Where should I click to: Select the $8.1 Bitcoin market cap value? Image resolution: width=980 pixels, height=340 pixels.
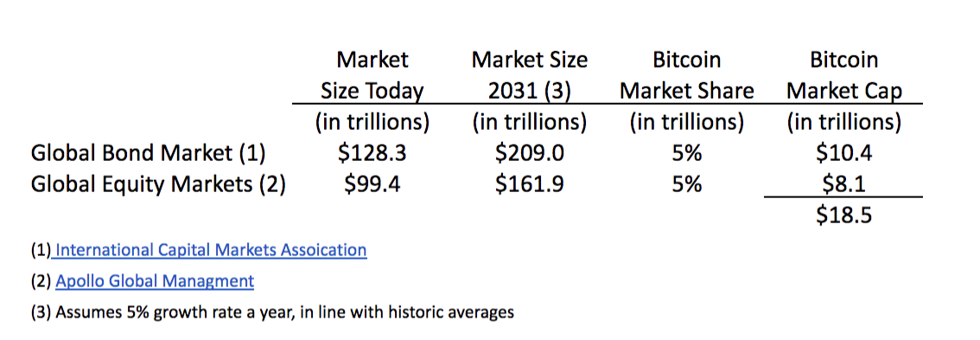843,184
